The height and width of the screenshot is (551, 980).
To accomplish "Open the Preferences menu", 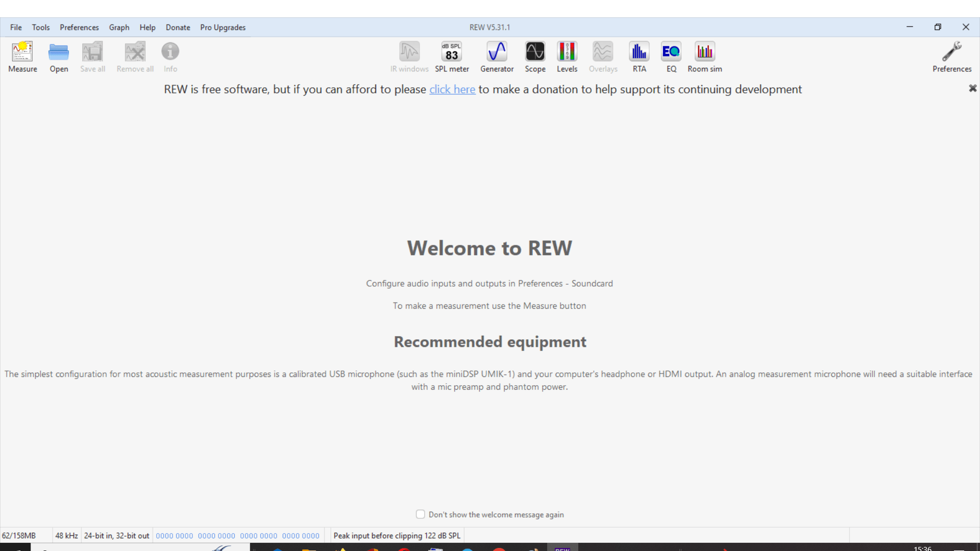I will (x=79, y=28).
